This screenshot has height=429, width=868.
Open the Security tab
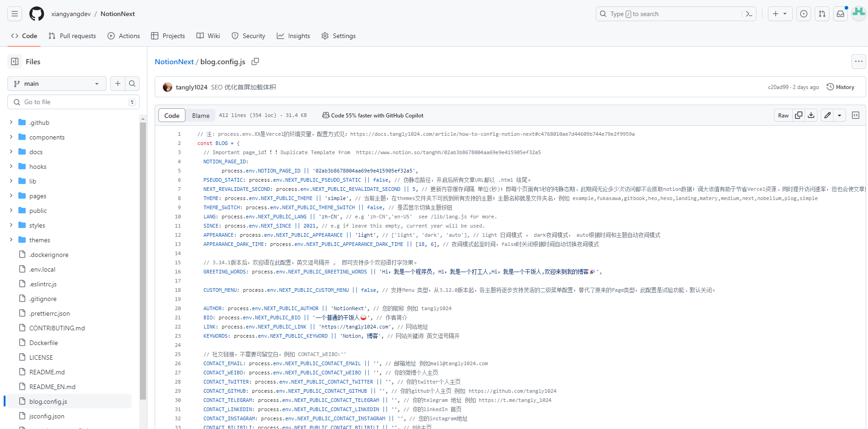click(248, 36)
